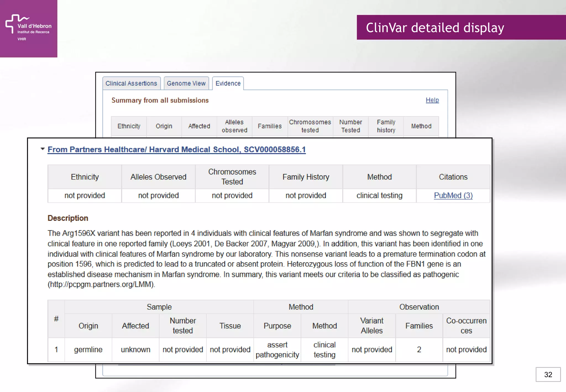Click the Origin summary column header

click(164, 126)
